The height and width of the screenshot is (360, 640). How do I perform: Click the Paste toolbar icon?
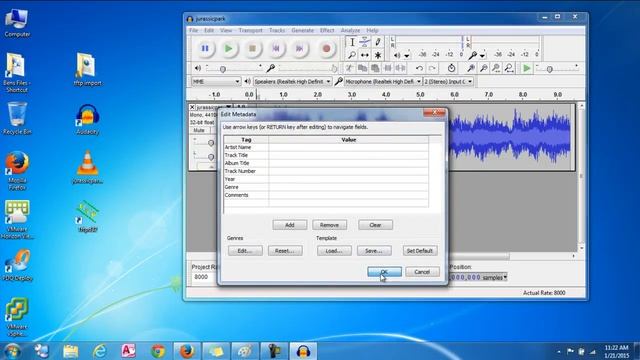pyautogui.click(x=375, y=68)
